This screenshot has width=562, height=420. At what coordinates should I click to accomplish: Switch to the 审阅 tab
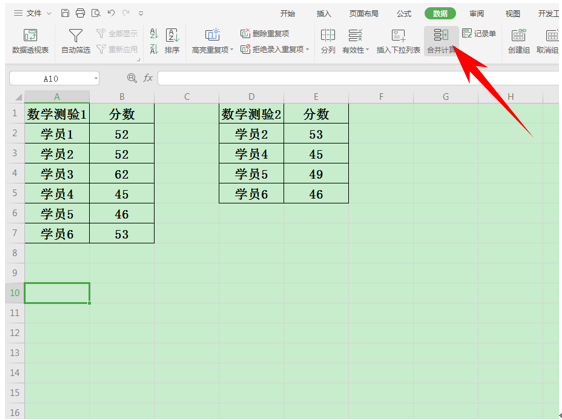[x=477, y=14]
